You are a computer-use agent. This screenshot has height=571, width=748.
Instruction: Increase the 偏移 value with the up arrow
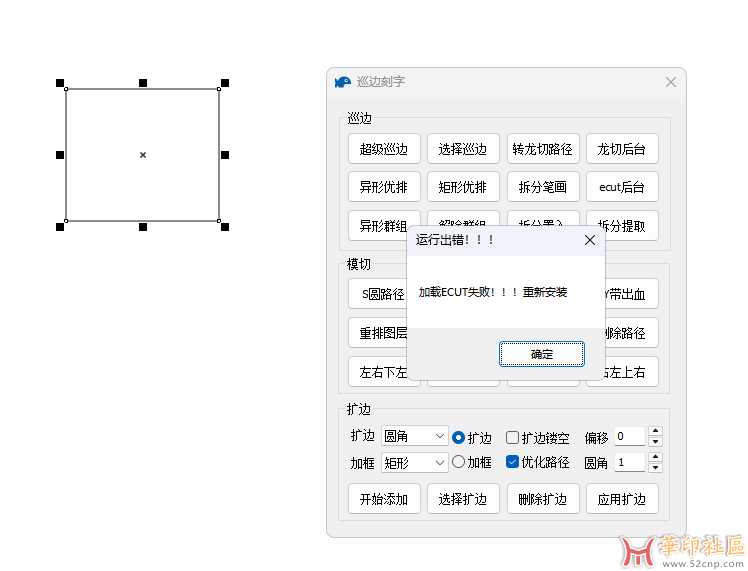(x=655, y=431)
